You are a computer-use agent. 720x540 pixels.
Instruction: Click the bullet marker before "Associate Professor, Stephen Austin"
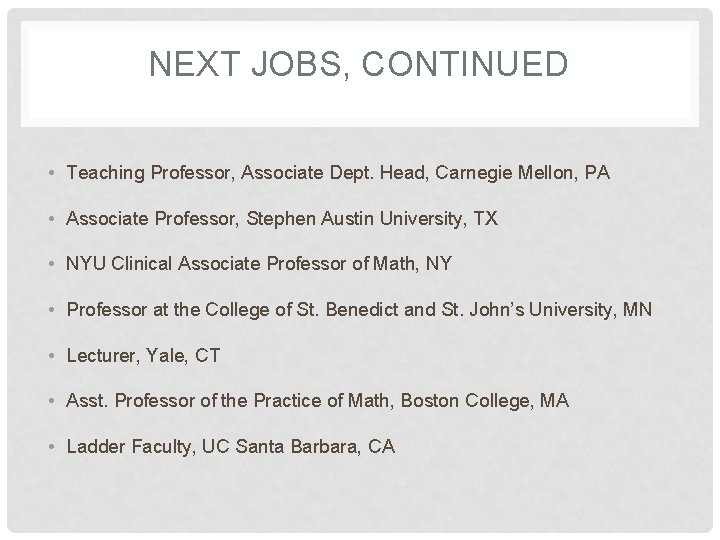point(51,219)
